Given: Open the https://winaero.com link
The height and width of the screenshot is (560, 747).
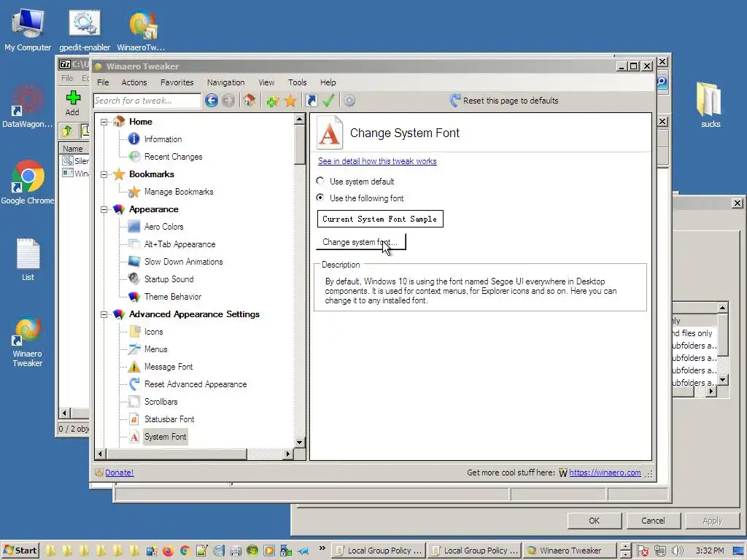Looking at the screenshot, I should [605, 472].
